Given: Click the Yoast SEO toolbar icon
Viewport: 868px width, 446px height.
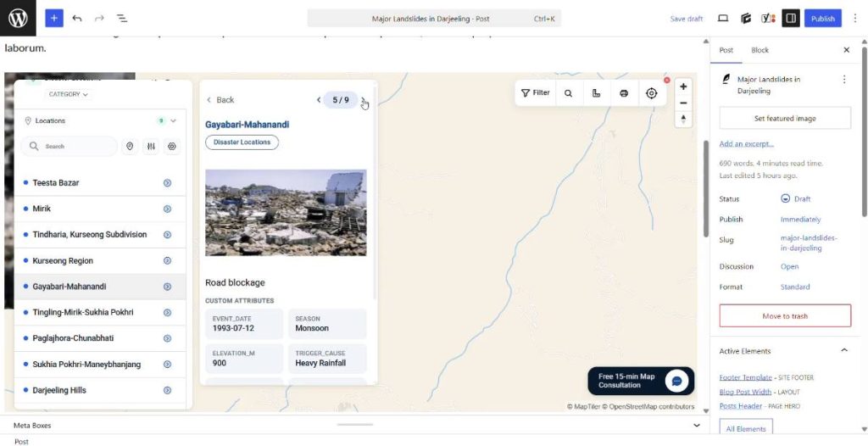Looking at the screenshot, I should click(x=768, y=19).
